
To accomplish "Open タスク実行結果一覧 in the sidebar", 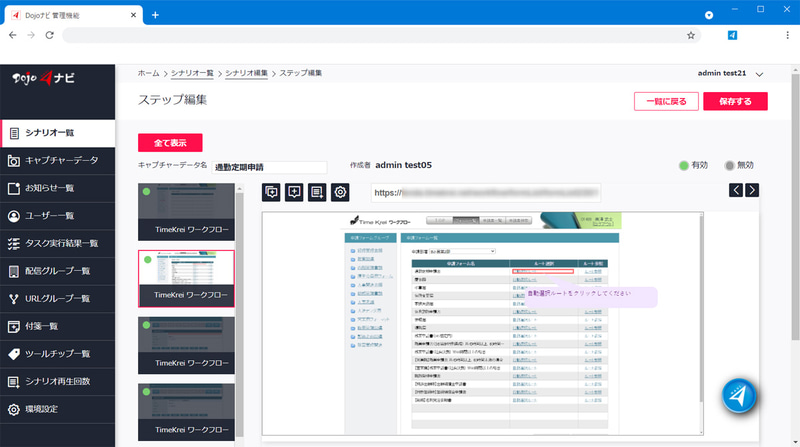I will pos(58,243).
